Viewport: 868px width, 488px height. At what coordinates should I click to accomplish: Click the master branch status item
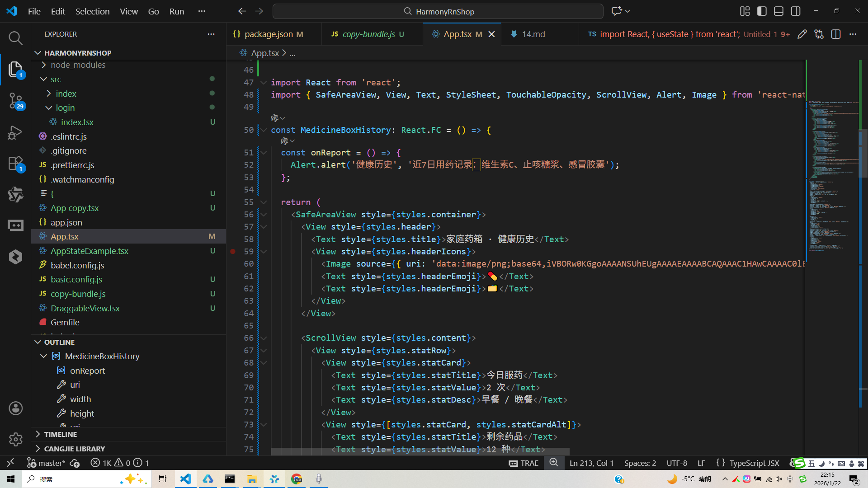46,463
